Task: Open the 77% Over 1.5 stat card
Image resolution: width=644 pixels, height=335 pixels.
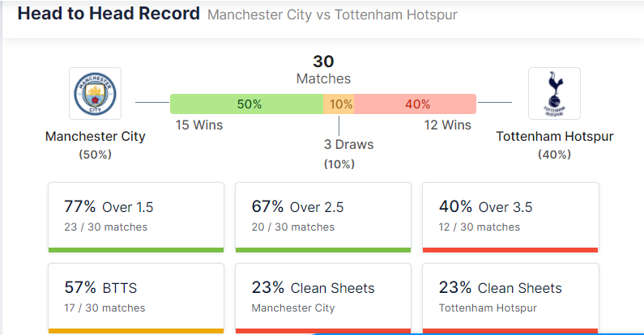Action: pos(136,217)
